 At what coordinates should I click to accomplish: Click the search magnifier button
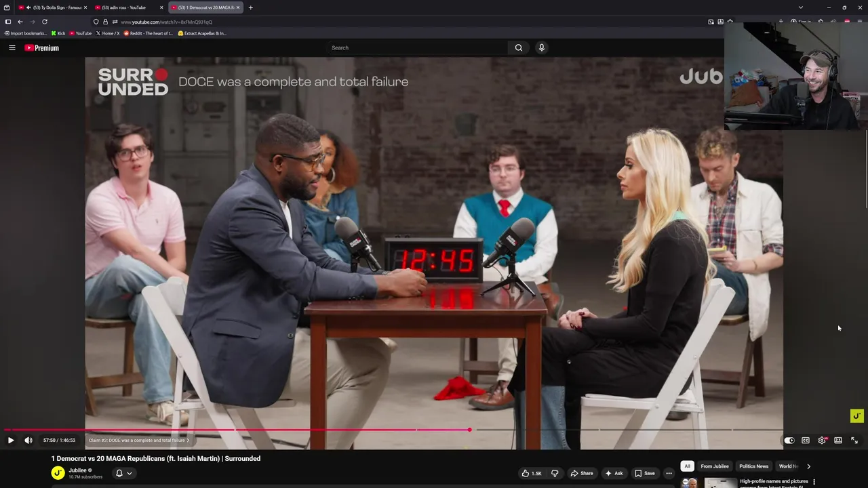(519, 47)
